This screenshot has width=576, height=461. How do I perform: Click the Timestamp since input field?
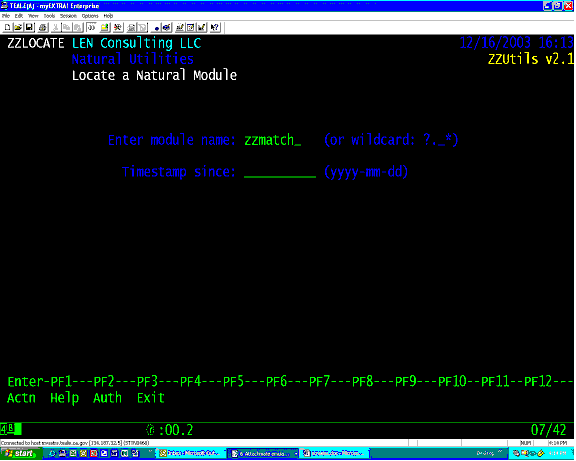280,172
